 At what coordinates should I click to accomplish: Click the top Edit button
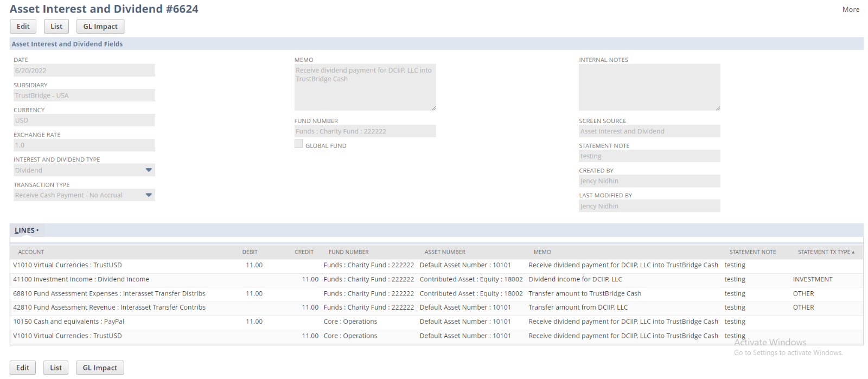23,27
